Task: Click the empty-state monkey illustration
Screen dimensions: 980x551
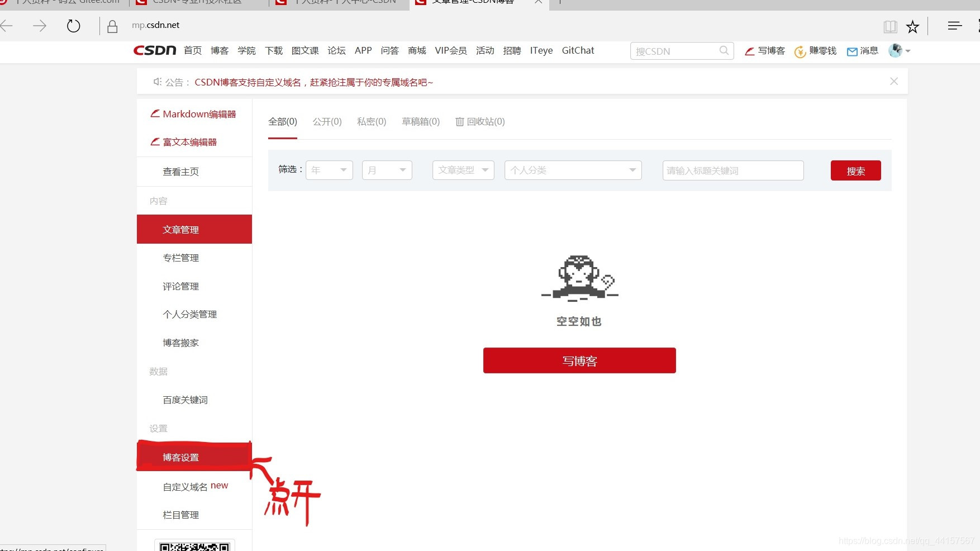Action: coord(579,278)
